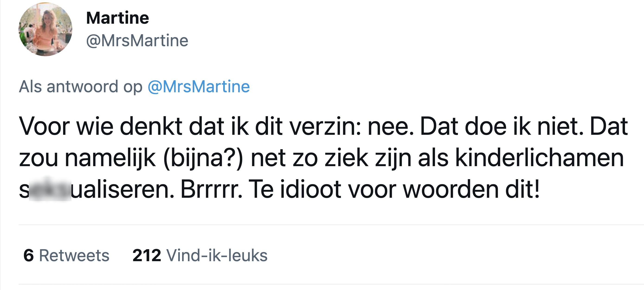644x290 pixels.
Task: Click the Martine display name
Action: point(117,17)
